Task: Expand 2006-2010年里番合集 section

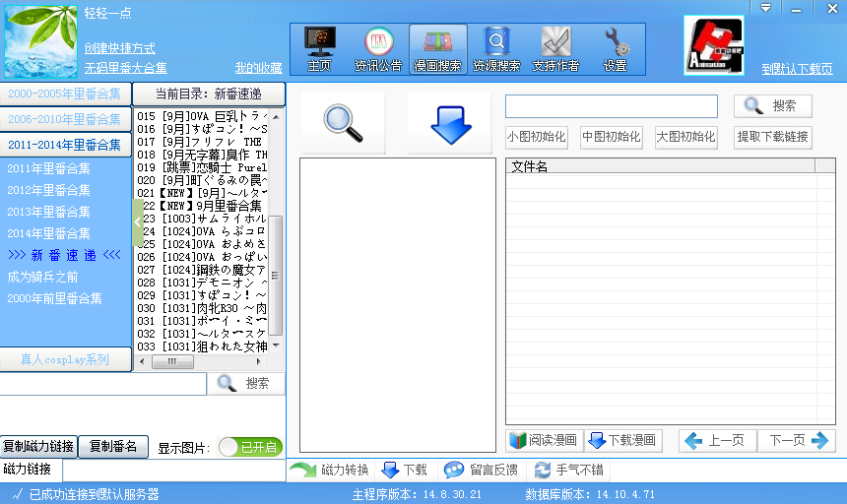Action: (x=65, y=119)
